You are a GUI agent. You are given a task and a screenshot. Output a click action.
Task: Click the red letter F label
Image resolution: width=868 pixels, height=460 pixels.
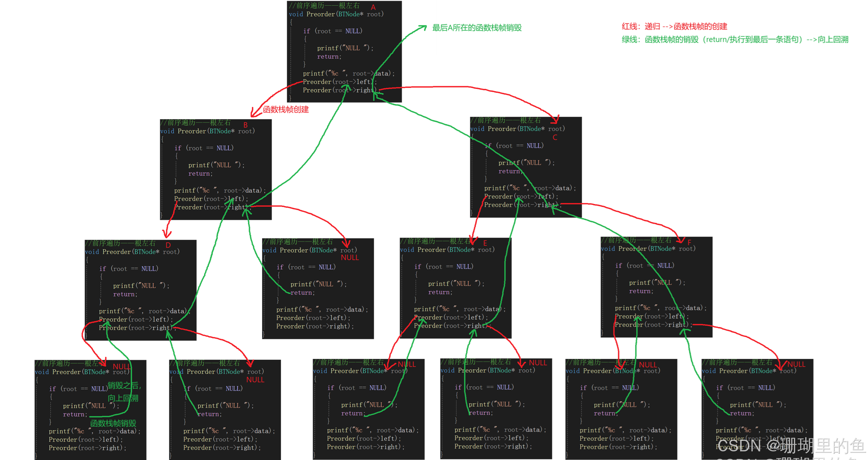689,242
